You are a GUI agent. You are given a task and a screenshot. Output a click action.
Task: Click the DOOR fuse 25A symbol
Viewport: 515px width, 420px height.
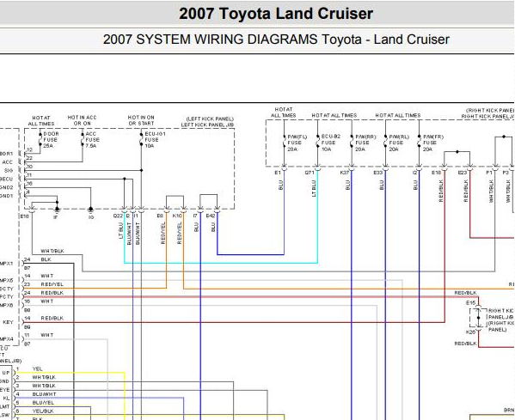tap(40, 139)
